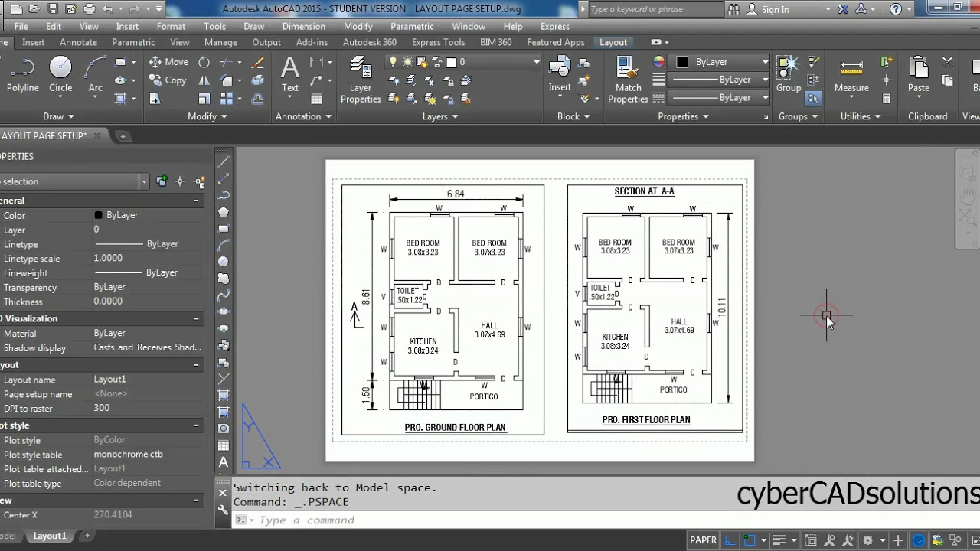Open the Layer Properties manager
The image size is (980, 551).
pos(361,80)
